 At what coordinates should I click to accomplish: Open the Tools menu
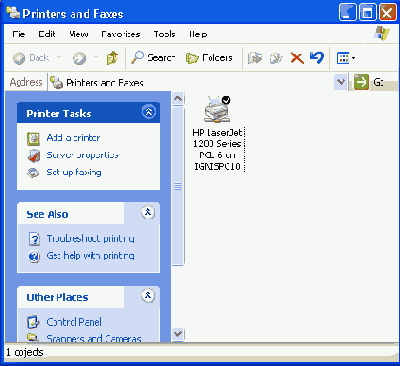(164, 34)
